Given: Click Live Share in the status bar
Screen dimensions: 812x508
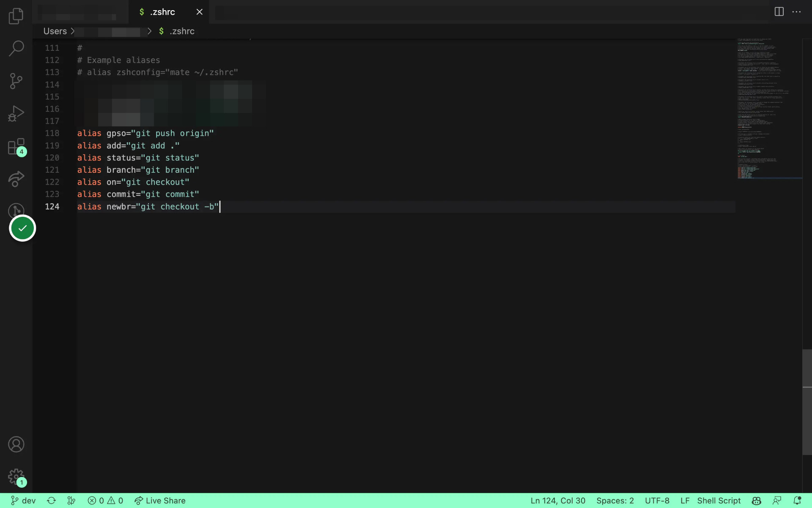Looking at the screenshot, I should 160,501.
